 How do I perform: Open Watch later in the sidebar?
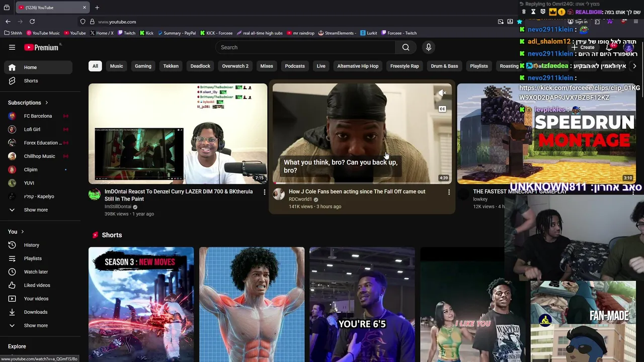point(38,272)
